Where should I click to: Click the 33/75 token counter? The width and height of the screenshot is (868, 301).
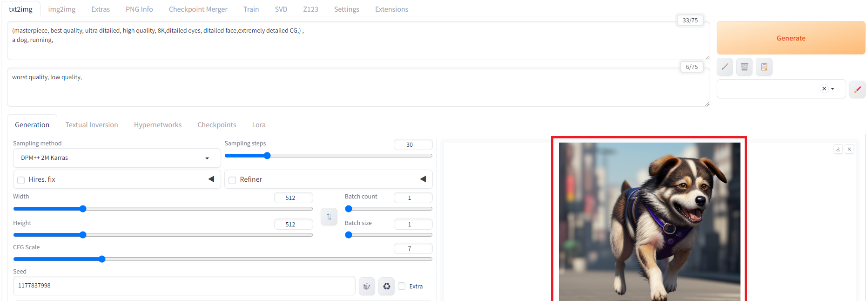pyautogui.click(x=690, y=20)
